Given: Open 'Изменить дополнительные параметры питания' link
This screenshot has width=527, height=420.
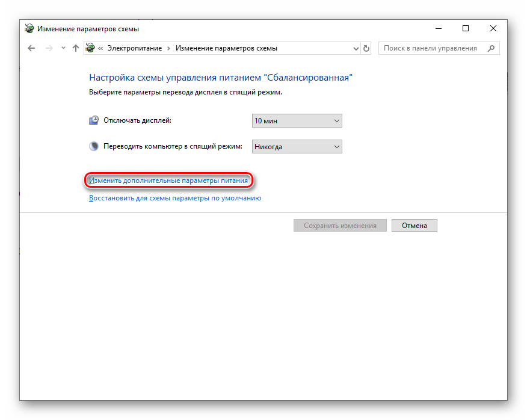Looking at the screenshot, I should tap(168, 180).
